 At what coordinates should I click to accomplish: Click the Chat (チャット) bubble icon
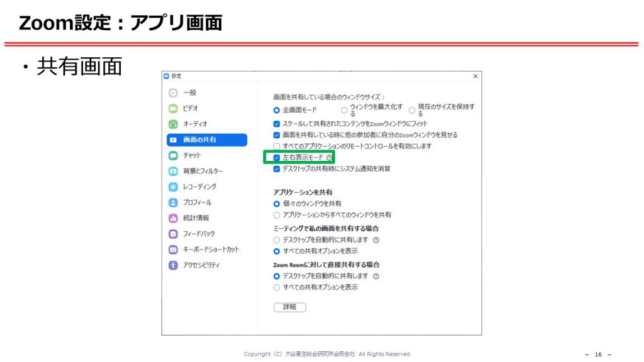tap(174, 156)
